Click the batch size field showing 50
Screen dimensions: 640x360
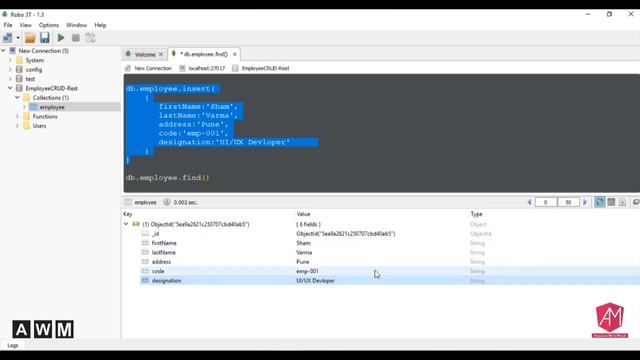568,202
